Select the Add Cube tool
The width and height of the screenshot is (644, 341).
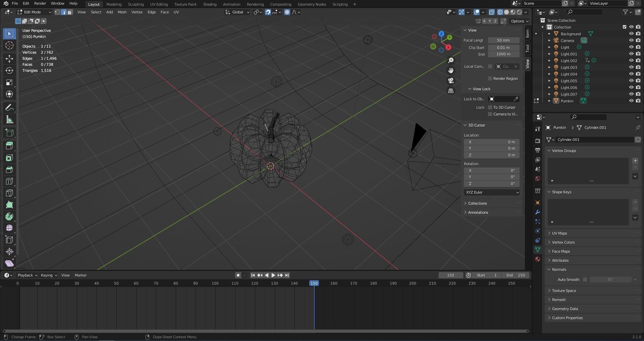pyautogui.click(x=9, y=133)
